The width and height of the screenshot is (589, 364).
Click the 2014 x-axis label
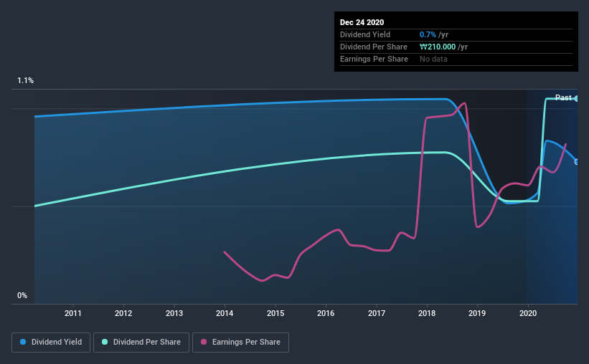tap(225, 313)
